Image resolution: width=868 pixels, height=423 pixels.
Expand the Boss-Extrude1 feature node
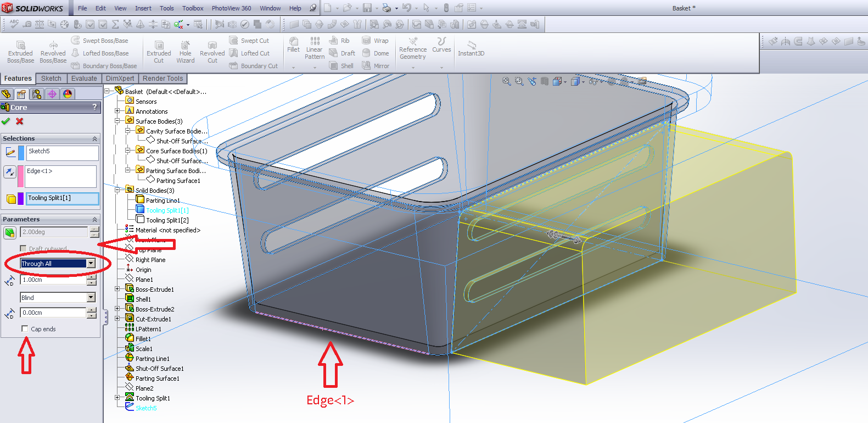point(117,289)
